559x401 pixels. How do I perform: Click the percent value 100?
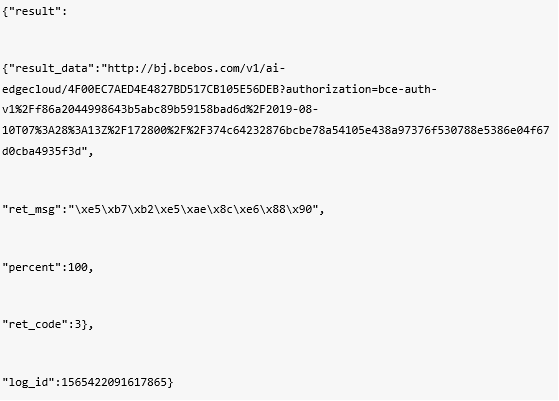coord(78,267)
